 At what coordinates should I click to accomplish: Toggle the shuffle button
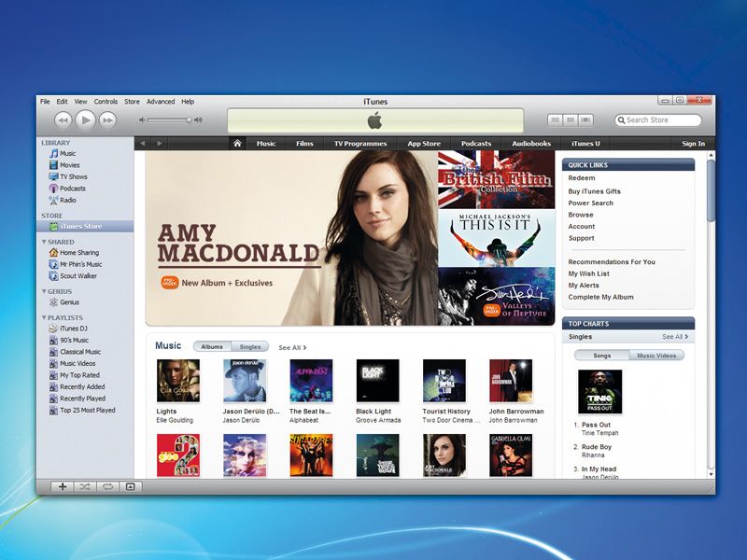tap(85, 486)
